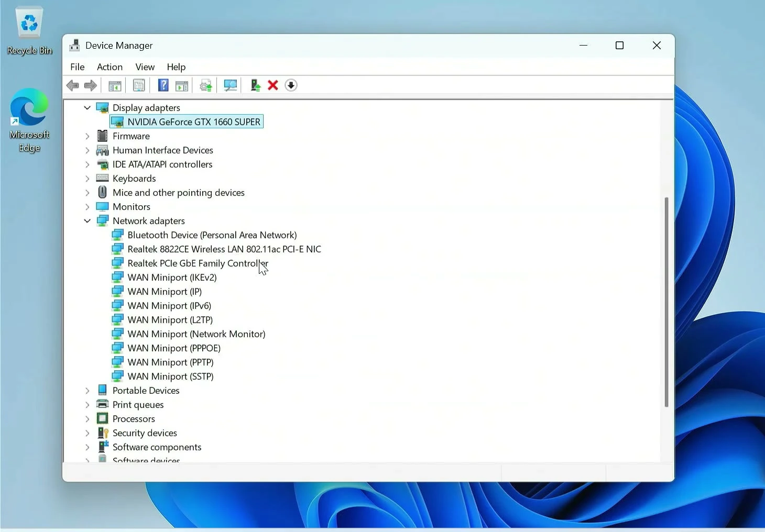Expand the Processors category chevron
This screenshot has width=765, height=532.
click(88, 419)
